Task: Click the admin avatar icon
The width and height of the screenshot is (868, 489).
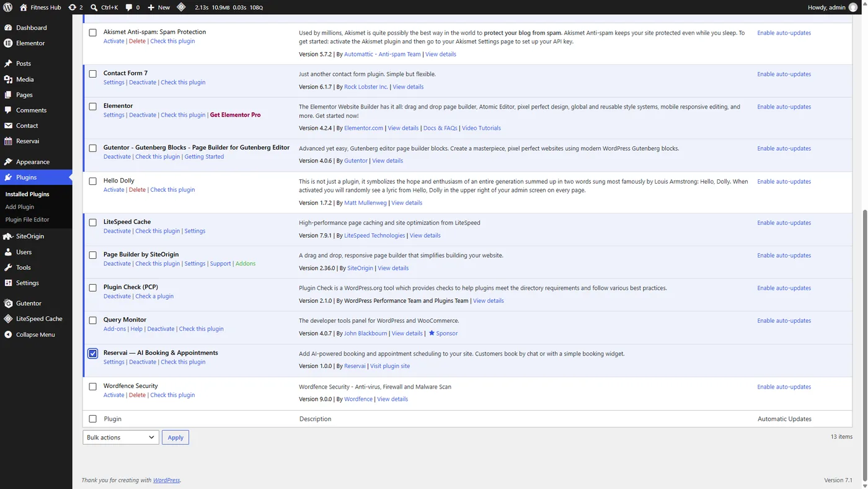Action: pos(853,7)
